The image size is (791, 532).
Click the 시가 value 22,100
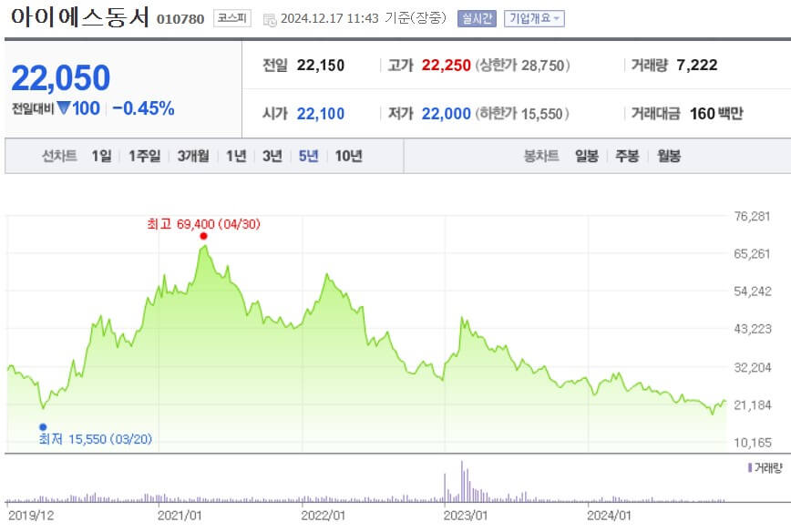tap(321, 114)
